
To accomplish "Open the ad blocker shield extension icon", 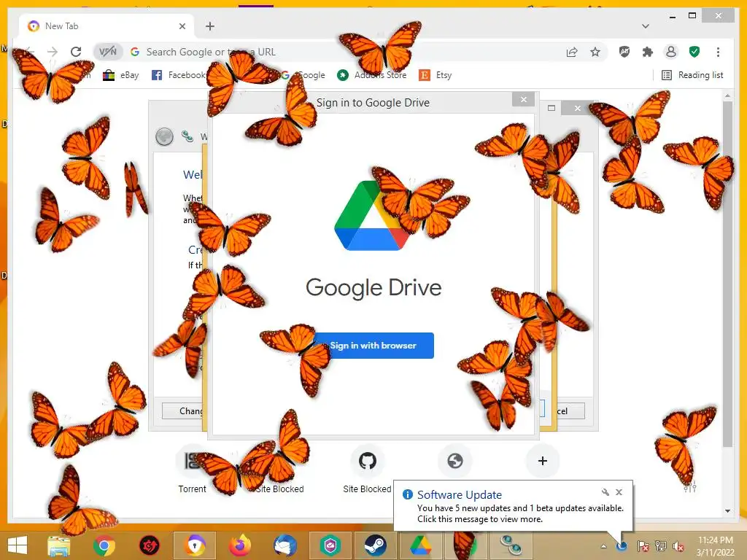I will point(624,52).
